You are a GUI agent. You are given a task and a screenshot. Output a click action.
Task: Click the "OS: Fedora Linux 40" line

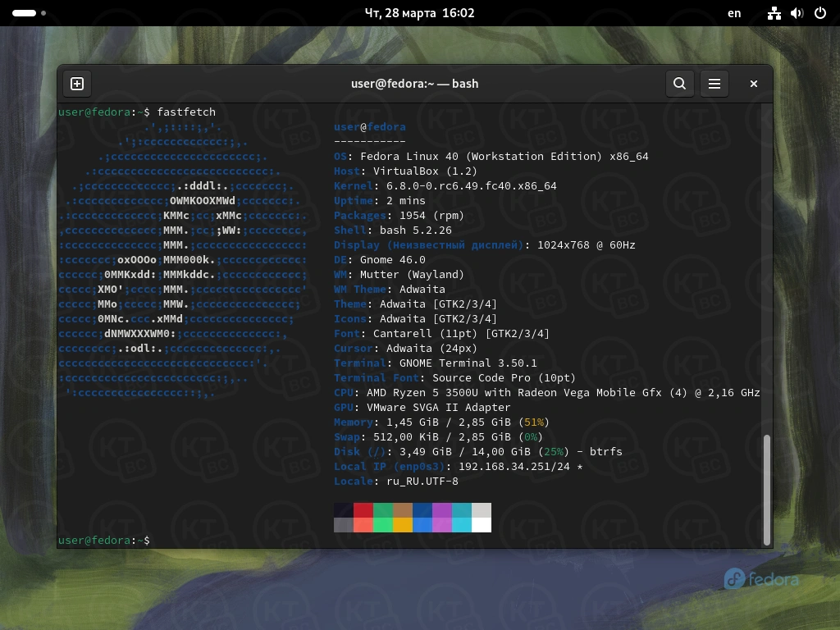pos(491,157)
